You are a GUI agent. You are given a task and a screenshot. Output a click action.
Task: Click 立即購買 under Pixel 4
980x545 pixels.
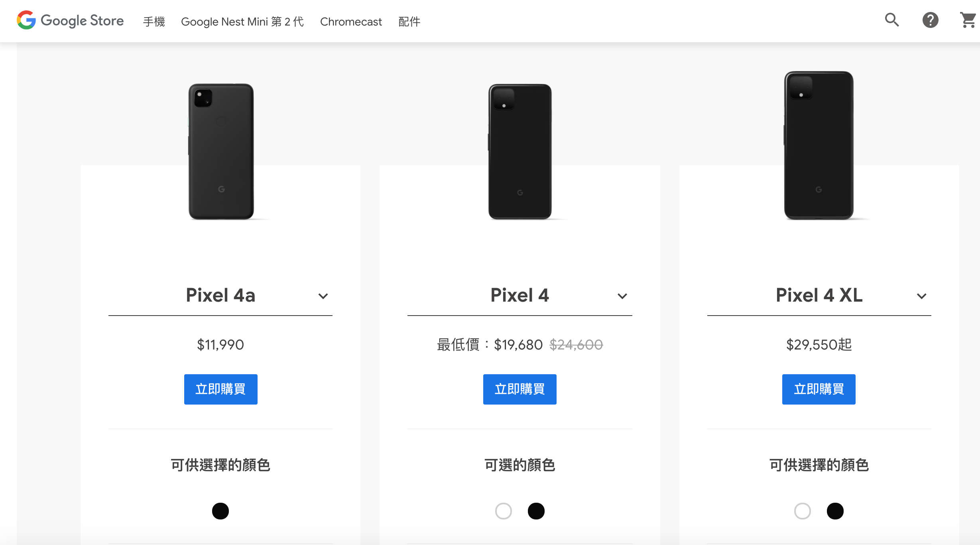pos(520,389)
